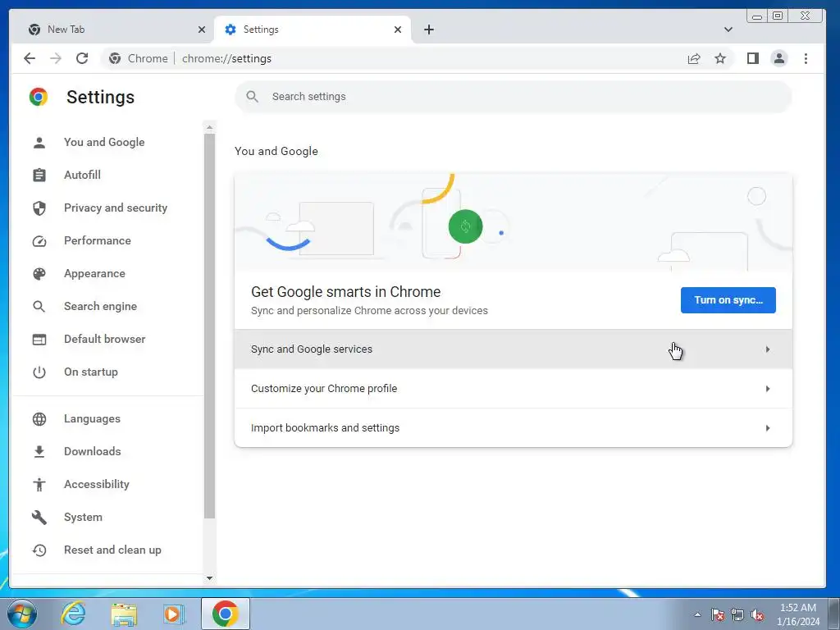Click Turn on sync button
The image size is (840, 630).
click(x=728, y=300)
